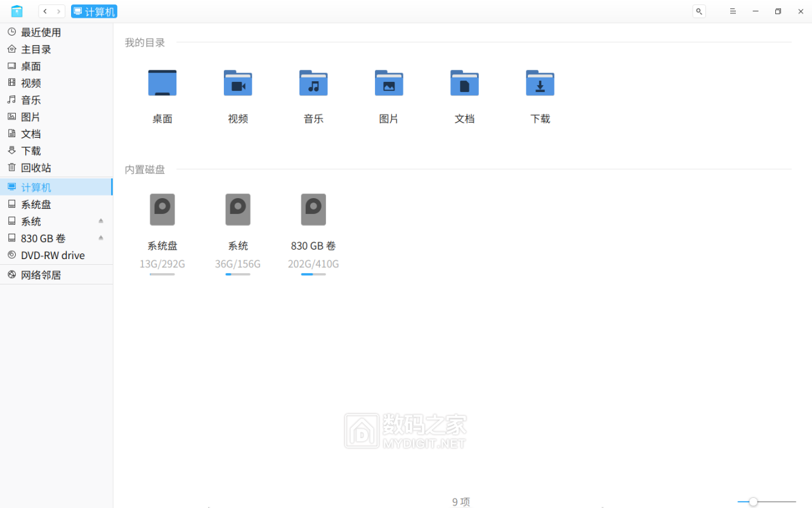
Task: Restore down the file manager window
Action: pyautogui.click(x=778, y=11)
